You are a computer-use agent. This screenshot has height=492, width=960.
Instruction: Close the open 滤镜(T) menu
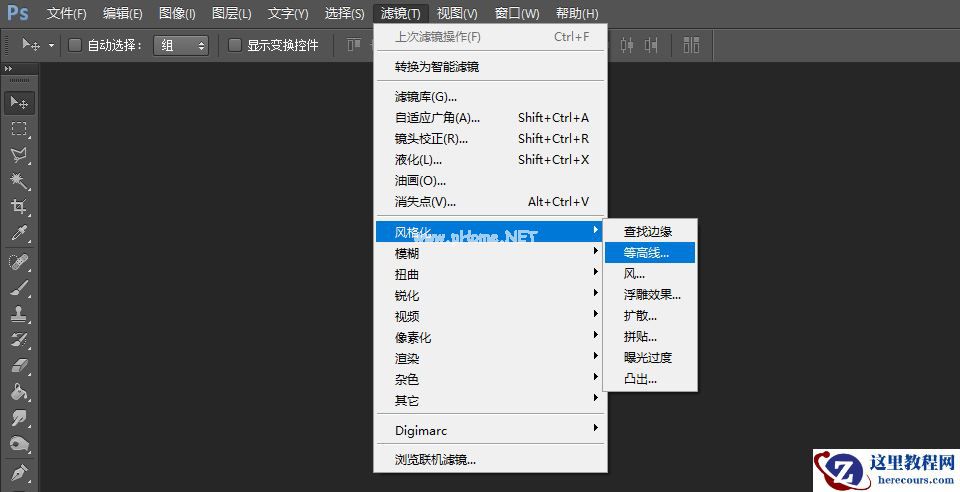pos(400,13)
